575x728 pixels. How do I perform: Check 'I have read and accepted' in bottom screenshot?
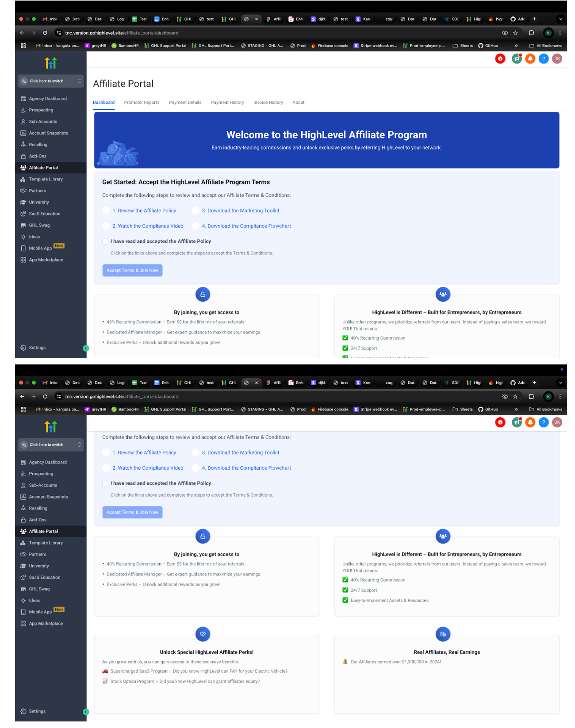(105, 483)
